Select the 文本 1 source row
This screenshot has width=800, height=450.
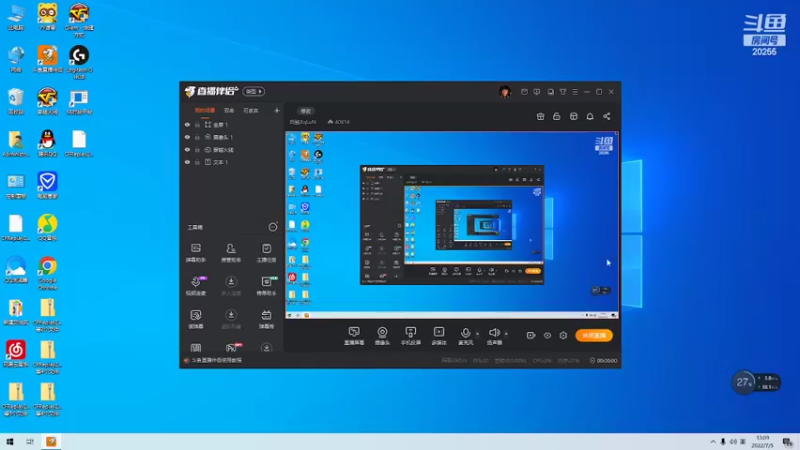point(232,162)
